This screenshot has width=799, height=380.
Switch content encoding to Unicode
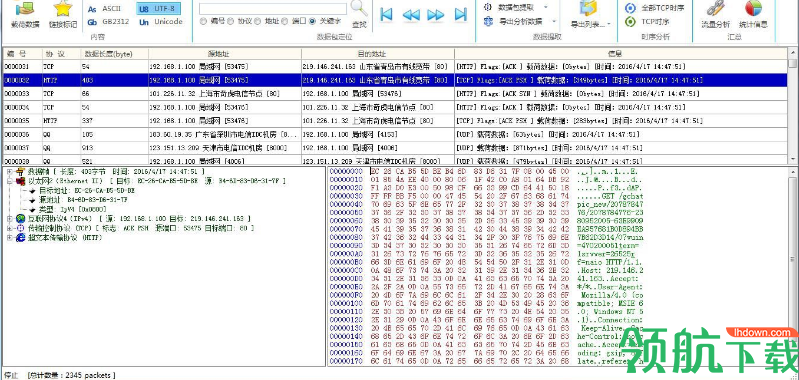161,22
